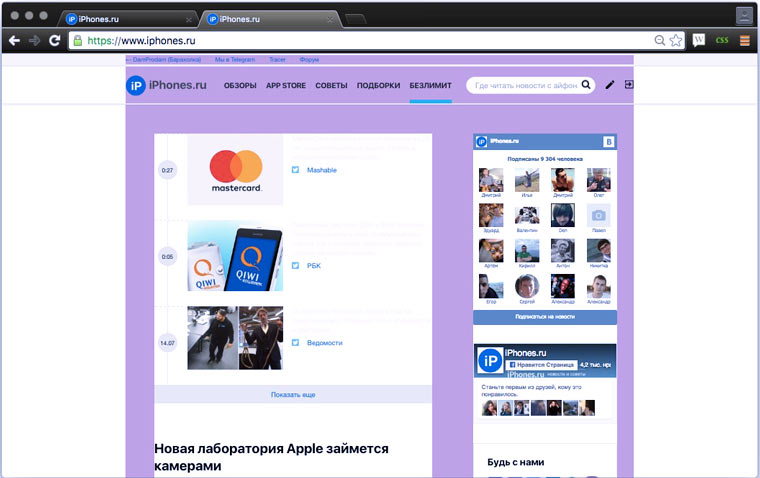The width and height of the screenshot is (760, 478).
Task: Click the 0:27 timeline marker
Action: pos(167,170)
